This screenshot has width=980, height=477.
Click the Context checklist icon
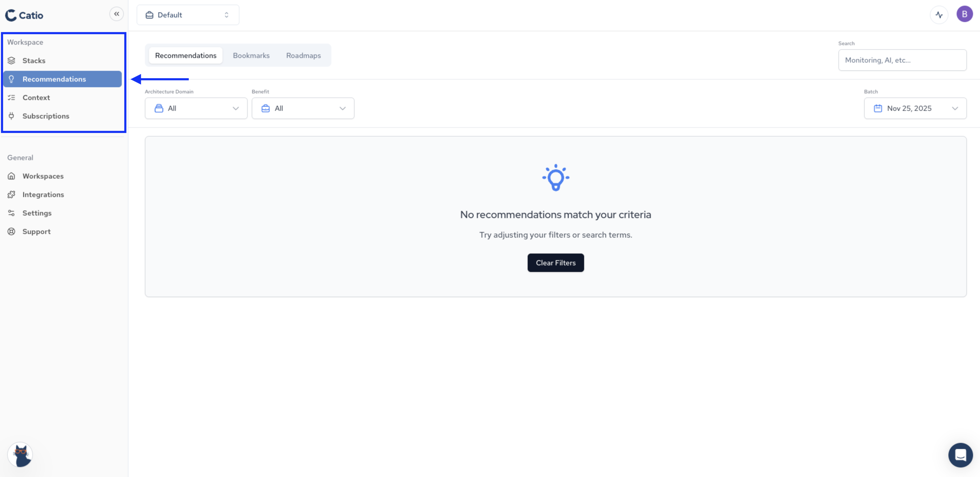11,97
